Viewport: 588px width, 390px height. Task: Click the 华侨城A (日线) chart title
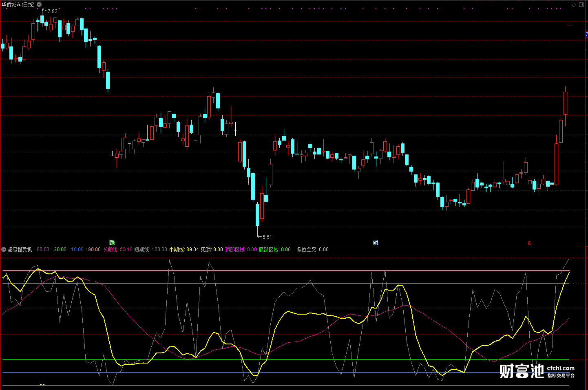coord(18,4)
